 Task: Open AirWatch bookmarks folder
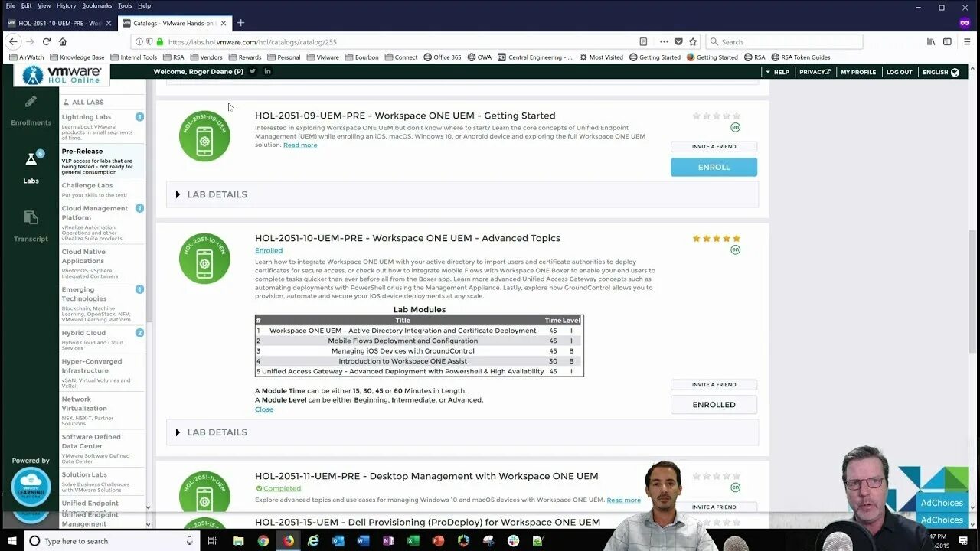[x=26, y=57]
